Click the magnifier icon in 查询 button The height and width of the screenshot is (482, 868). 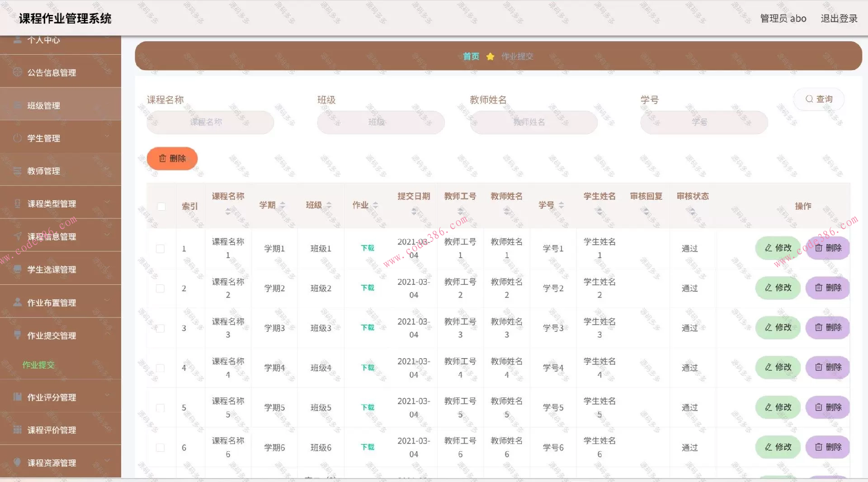pyautogui.click(x=809, y=99)
